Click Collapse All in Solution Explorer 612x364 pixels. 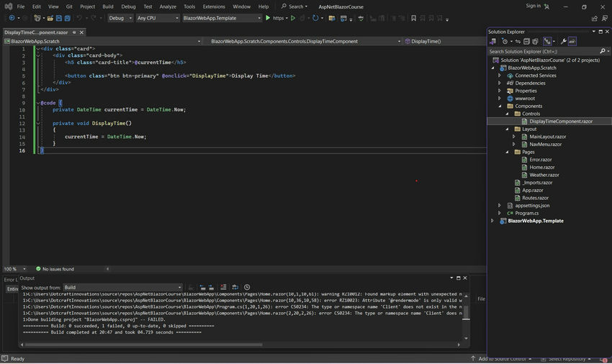coord(526,42)
